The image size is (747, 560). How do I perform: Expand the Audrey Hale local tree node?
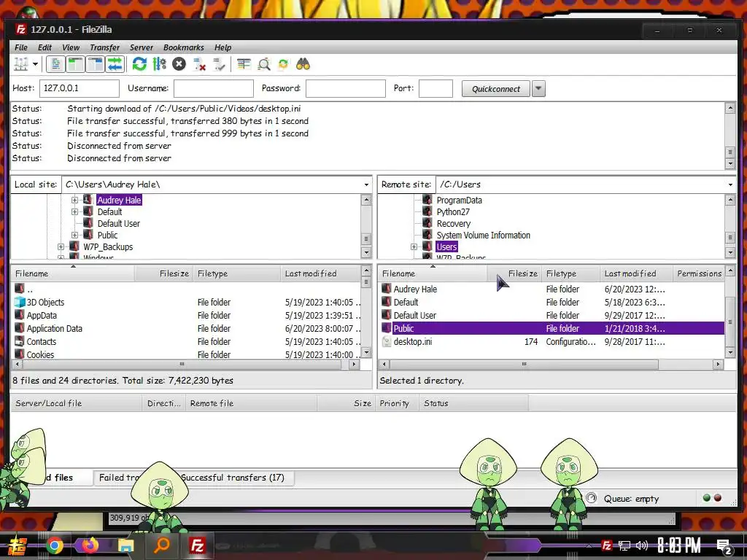click(75, 200)
